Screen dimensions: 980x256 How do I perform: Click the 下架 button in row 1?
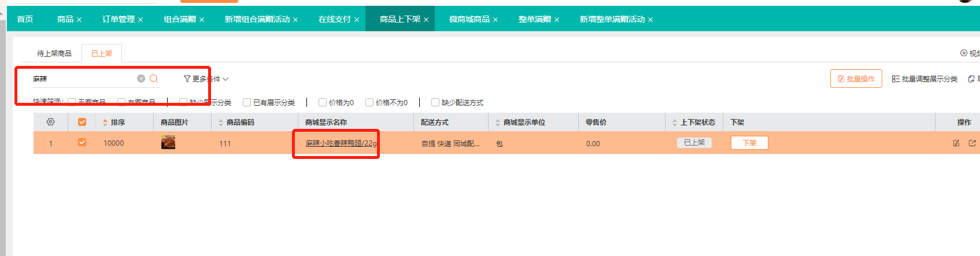(749, 143)
